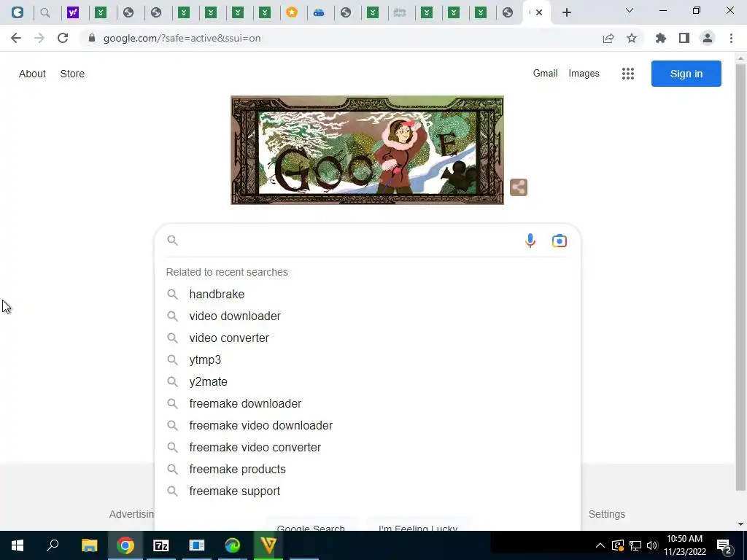This screenshot has height=560, width=747.
Task: Open File Explorer from the taskbar
Action: coord(89,545)
